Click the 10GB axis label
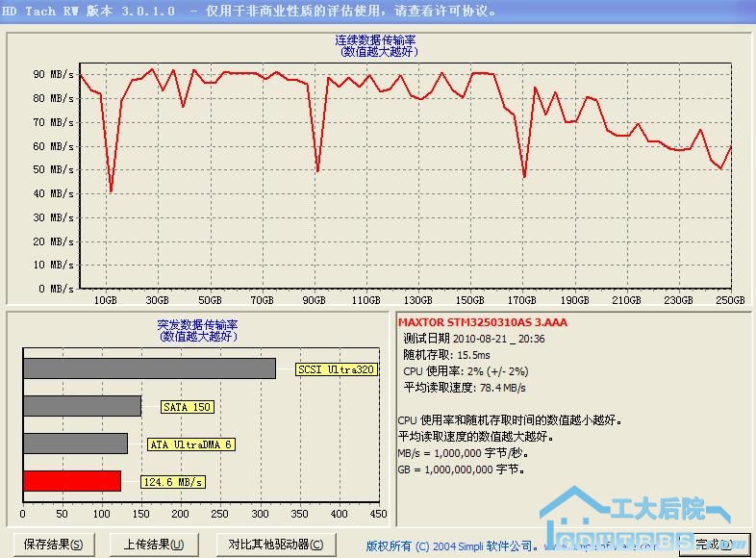This screenshot has width=756, height=558. (105, 300)
